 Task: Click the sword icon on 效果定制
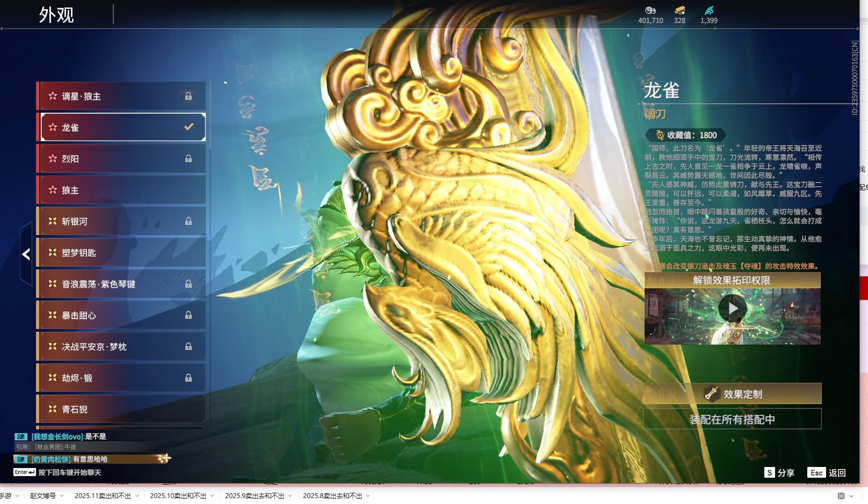coord(712,393)
